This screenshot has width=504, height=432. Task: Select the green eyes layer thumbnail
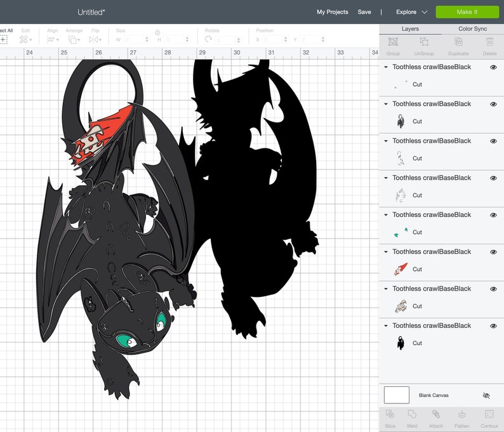click(401, 232)
